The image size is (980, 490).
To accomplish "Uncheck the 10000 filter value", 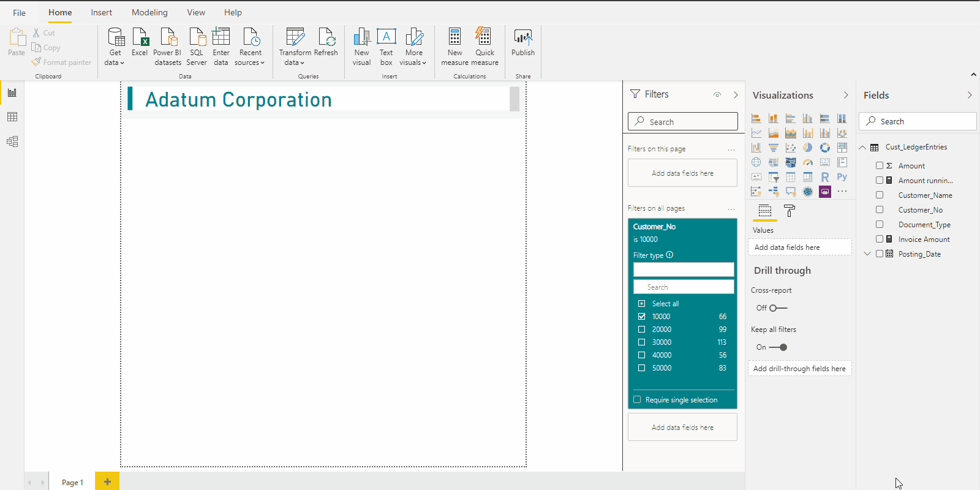I will [641, 317].
